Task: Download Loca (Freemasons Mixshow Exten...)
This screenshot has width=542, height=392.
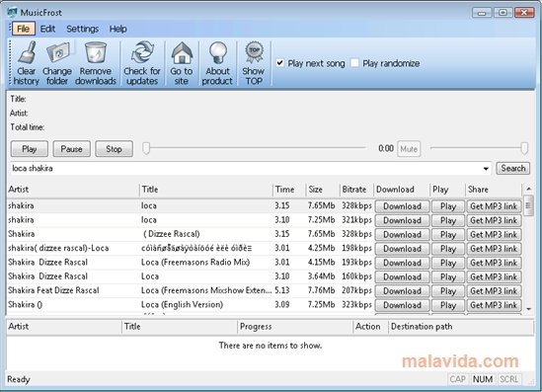Action: (x=402, y=291)
